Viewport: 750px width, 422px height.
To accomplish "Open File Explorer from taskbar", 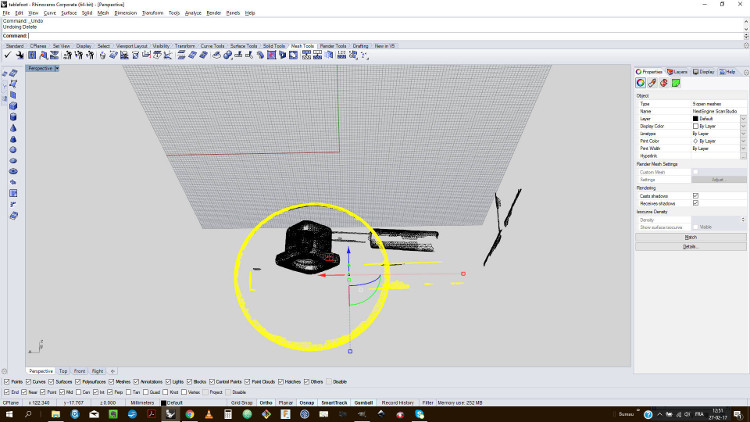I will 56,414.
